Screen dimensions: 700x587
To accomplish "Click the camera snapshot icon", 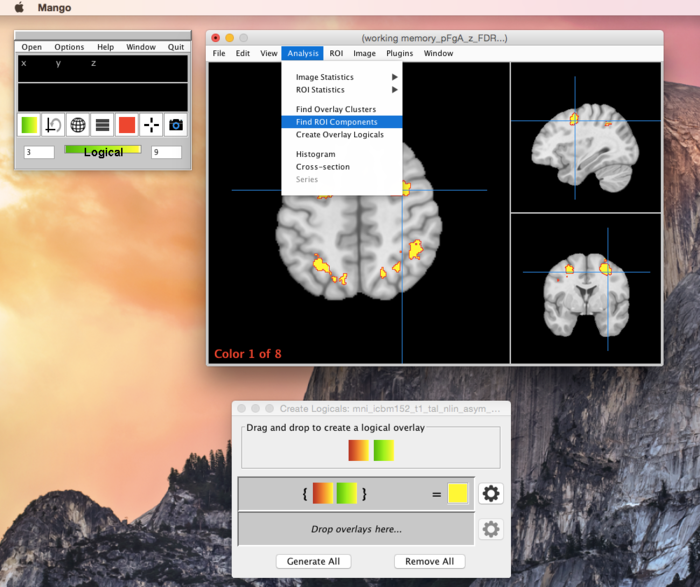I will click(x=176, y=125).
